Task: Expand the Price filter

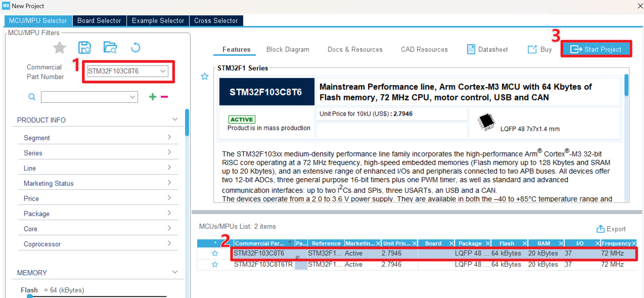Action: click(x=169, y=198)
